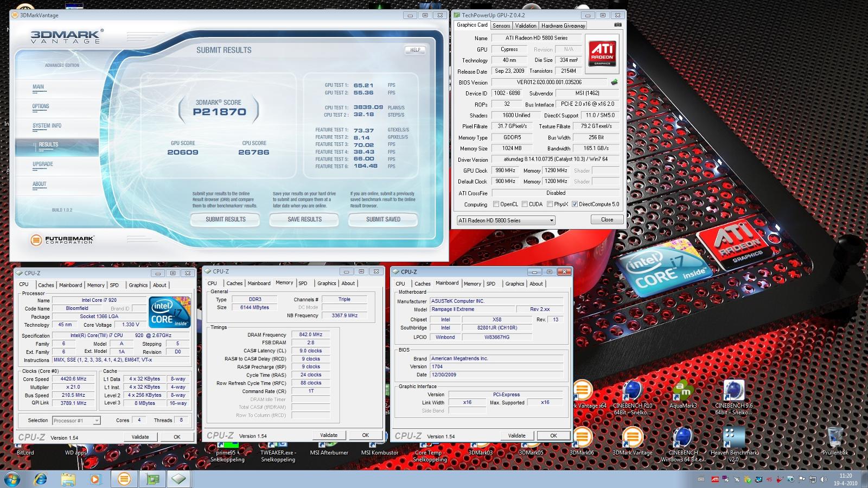Click the HELP button in 3DMark Vantage

[x=415, y=49]
